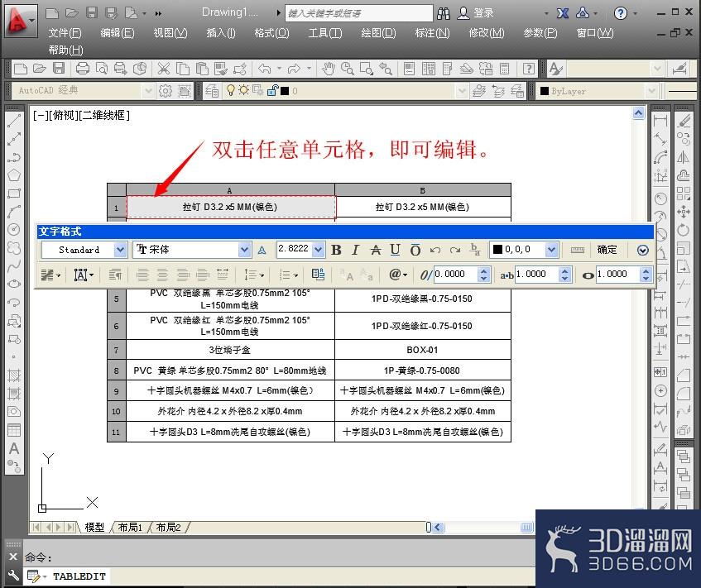
Task: Select the Polygon draw tool
Action: [x=14, y=175]
